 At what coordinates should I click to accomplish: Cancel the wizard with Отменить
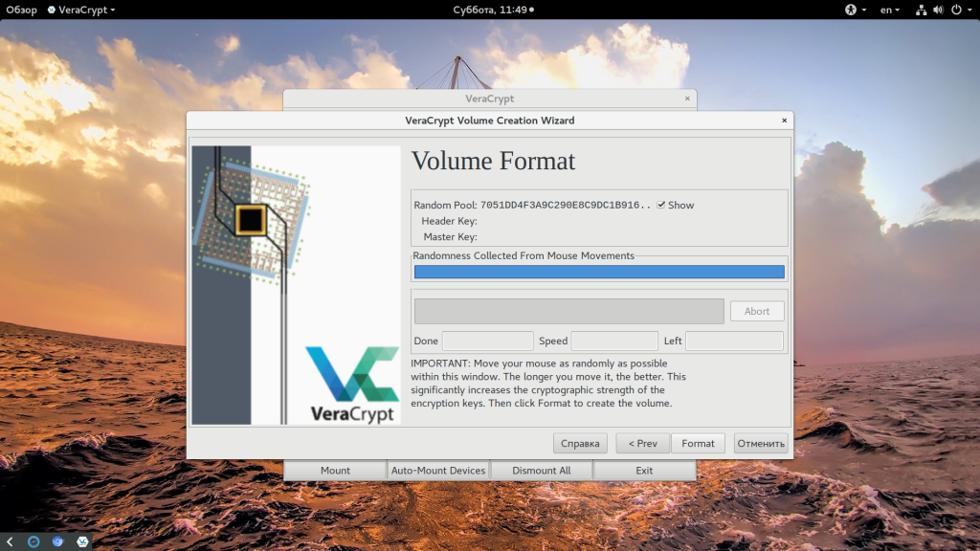click(761, 443)
